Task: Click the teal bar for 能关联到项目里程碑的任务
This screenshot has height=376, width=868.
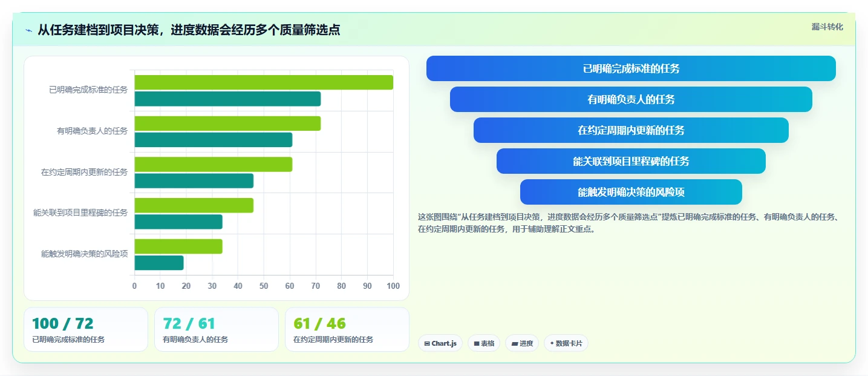Action: pos(178,222)
